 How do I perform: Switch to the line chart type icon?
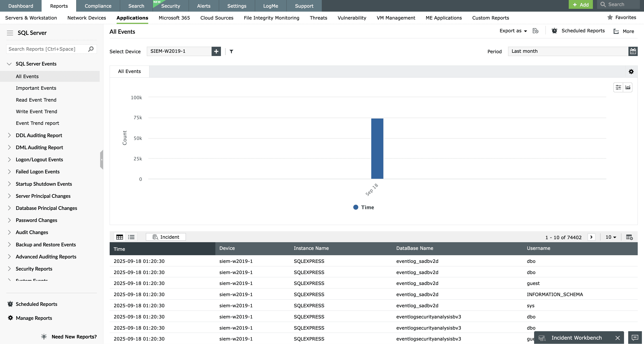pyautogui.click(x=628, y=87)
